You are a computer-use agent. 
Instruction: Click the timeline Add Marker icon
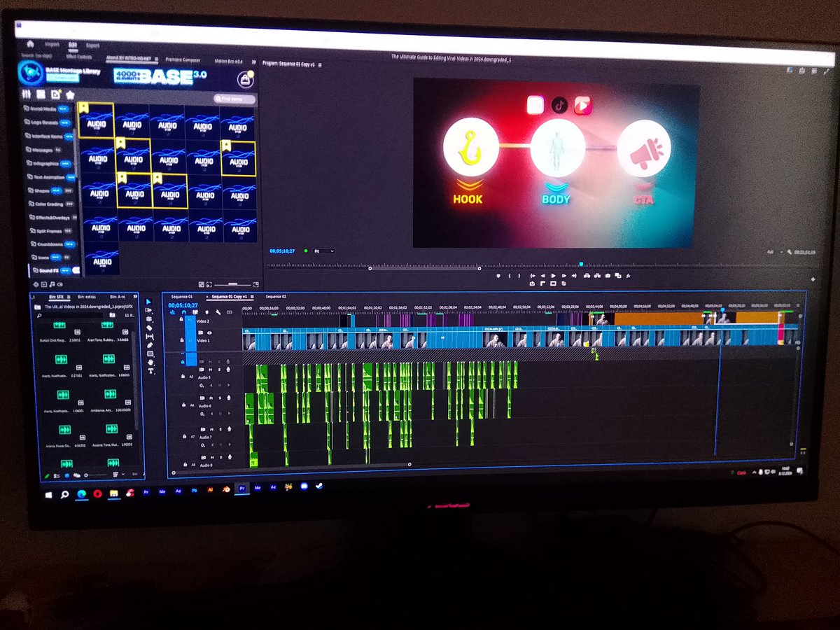(x=206, y=312)
